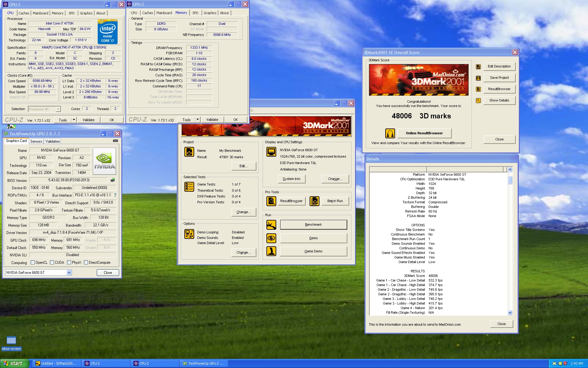This screenshot has height=368, width=588.
Task: Click the Batch Run icon in Pro Tools
Action: [314, 201]
